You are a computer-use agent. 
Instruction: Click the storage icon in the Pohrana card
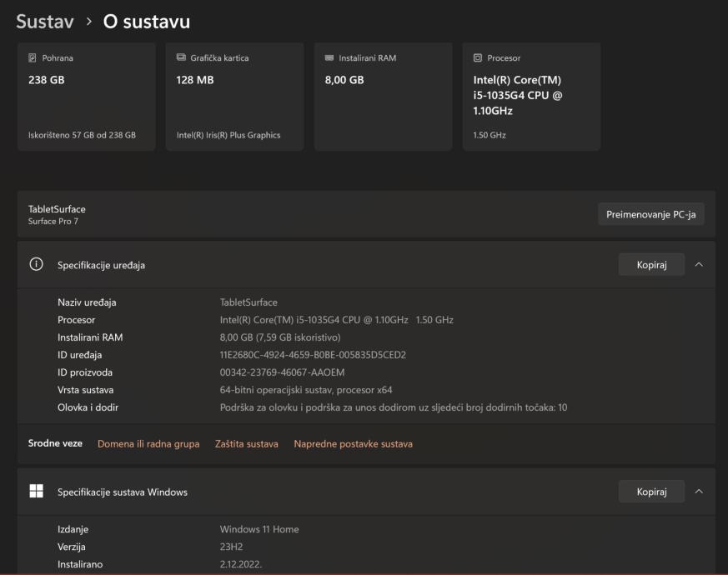(x=33, y=57)
